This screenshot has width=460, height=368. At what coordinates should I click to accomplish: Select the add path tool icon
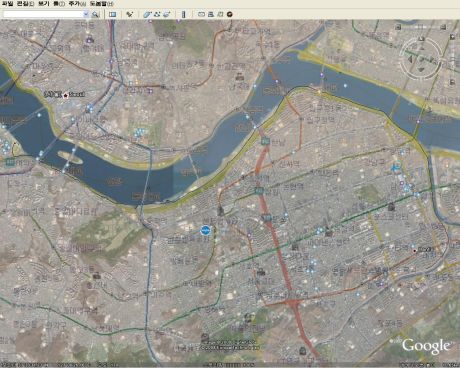click(157, 14)
